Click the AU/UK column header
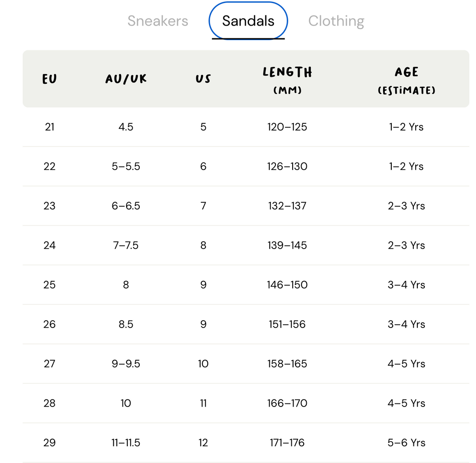The image size is (476, 463). (x=126, y=79)
